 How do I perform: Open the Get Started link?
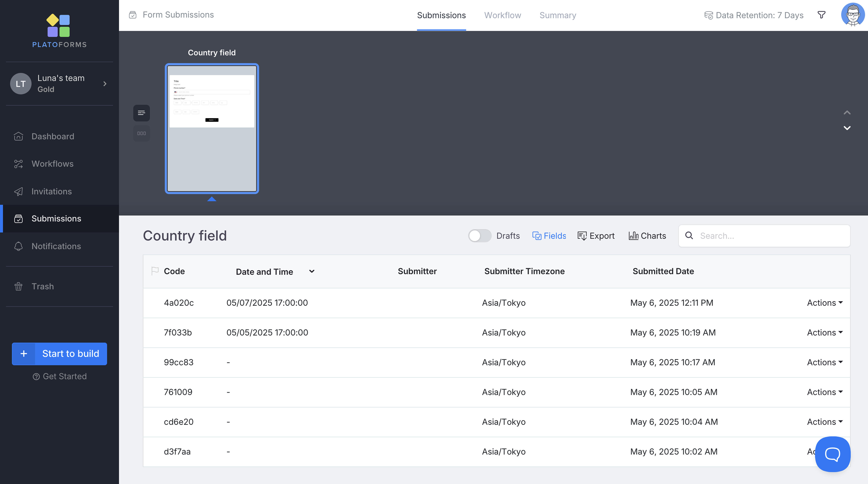[x=60, y=376]
